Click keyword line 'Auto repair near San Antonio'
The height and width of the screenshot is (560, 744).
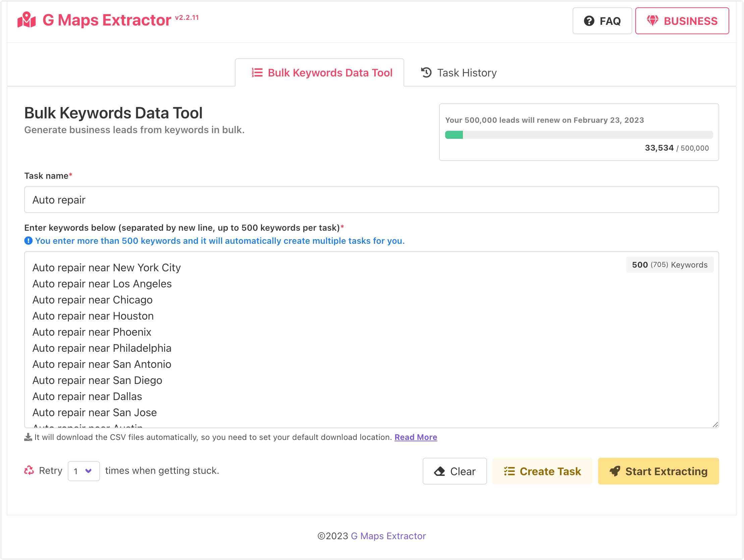click(102, 364)
